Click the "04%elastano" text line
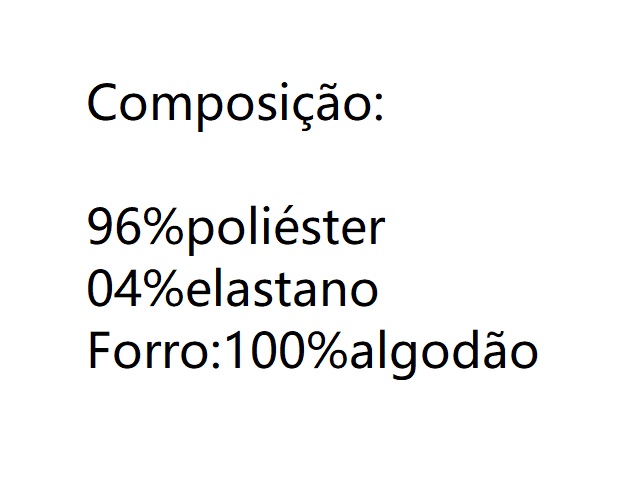640x500 pixels. coord(233,291)
